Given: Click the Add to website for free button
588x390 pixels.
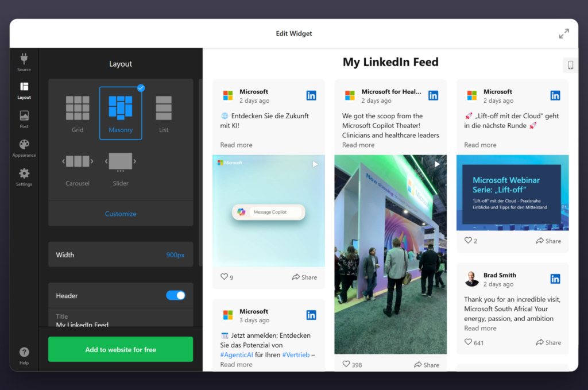Looking at the screenshot, I should point(120,349).
